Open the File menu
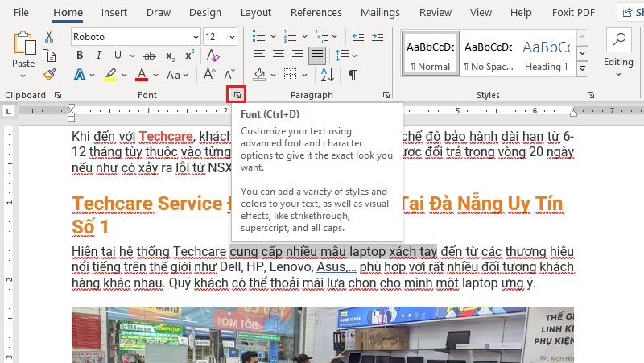 21,13
